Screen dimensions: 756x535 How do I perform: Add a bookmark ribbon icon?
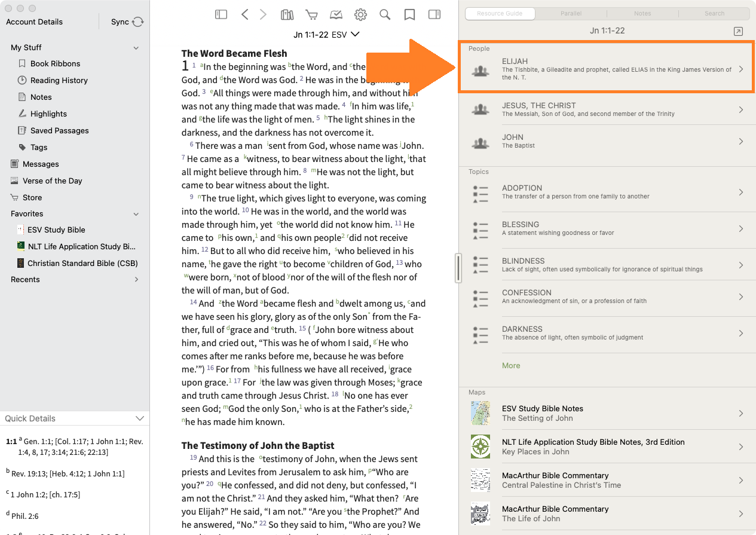(x=409, y=15)
